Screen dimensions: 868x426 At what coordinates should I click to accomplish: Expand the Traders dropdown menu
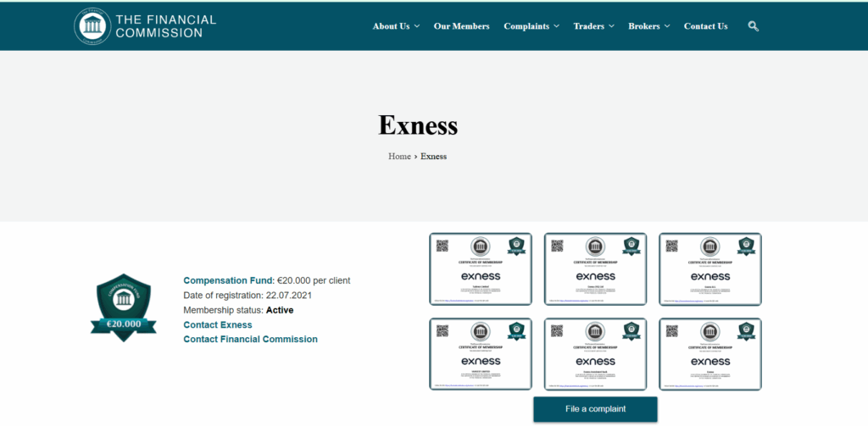(594, 26)
